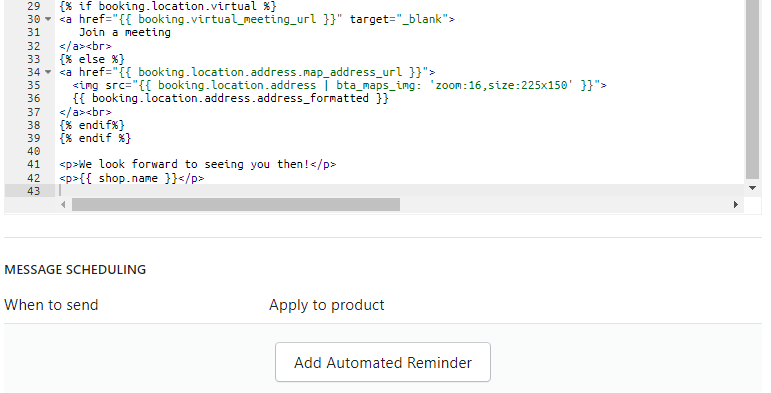Screen dimensions: 771x393
Task: Click the 'Apply to product' column header
Action: point(326,305)
